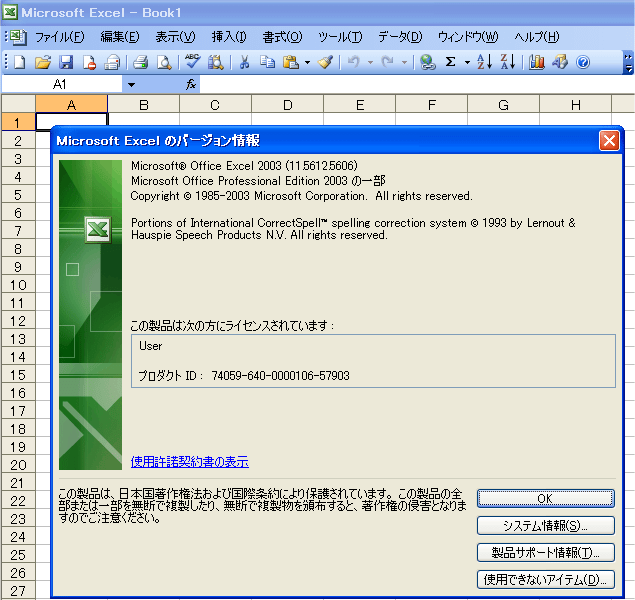This screenshot has width=635, height=600.
Task: Open Excel Help question mark icon
Action: click(x=583, y=62)
